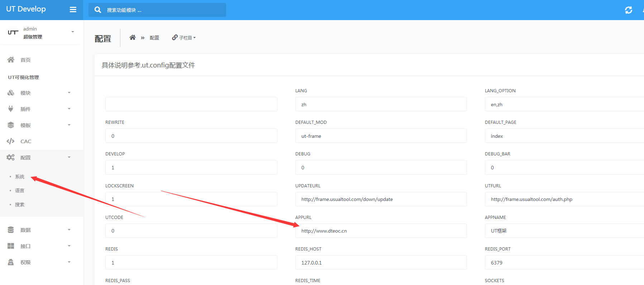
Task: Click the CAC code icon in sidebar
Action: [11, 141]
